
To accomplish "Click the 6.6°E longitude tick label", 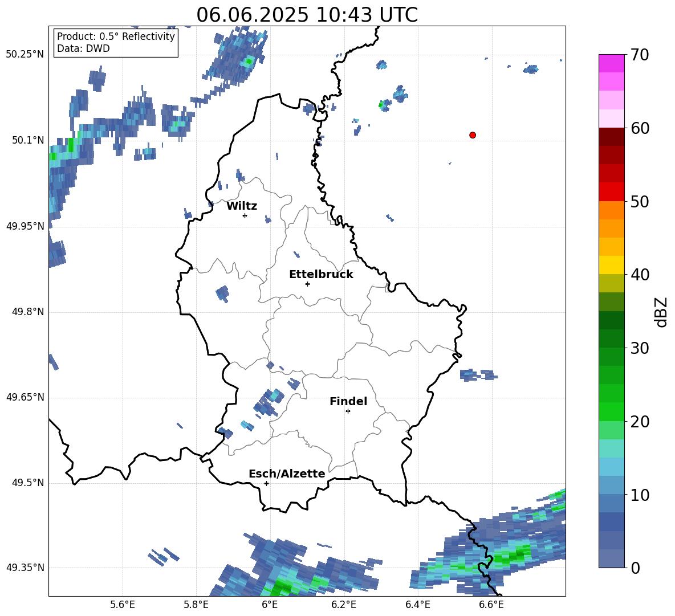I will click(x=491, y=605).
